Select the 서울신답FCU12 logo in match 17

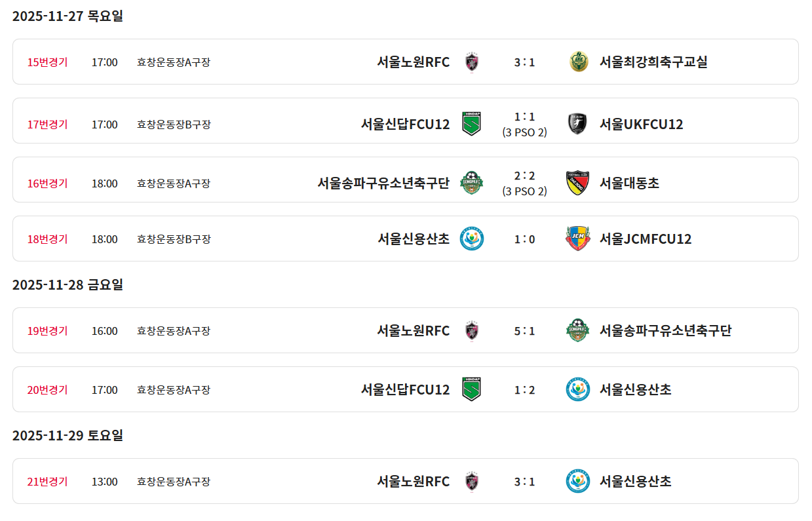(x=471, y=124)
